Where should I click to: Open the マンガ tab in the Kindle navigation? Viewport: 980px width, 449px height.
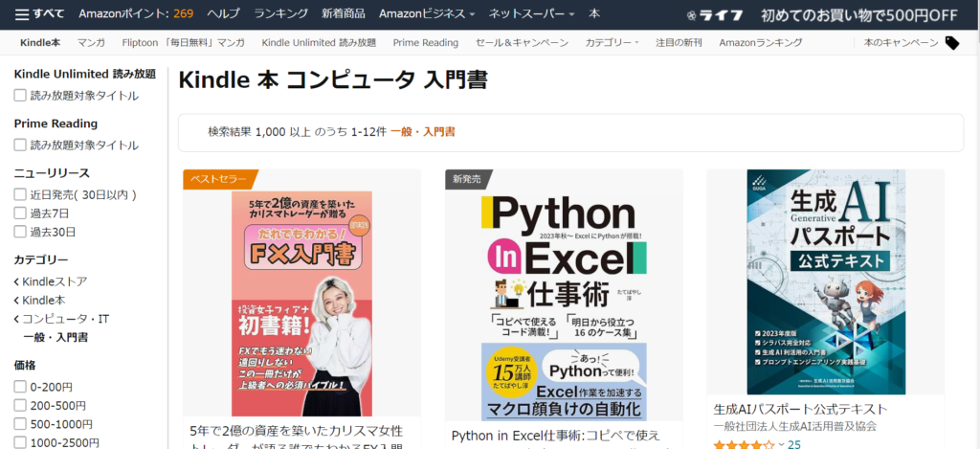[x=91, y=43]
